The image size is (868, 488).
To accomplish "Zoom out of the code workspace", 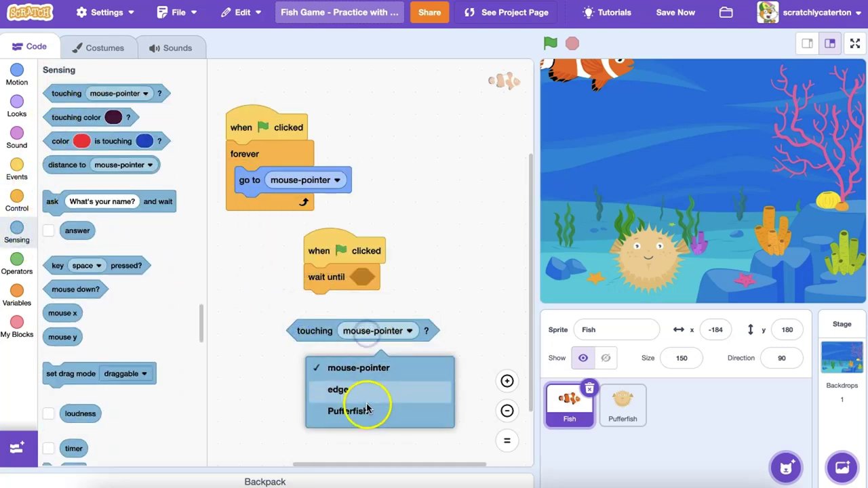I will [x=507, y=411].
